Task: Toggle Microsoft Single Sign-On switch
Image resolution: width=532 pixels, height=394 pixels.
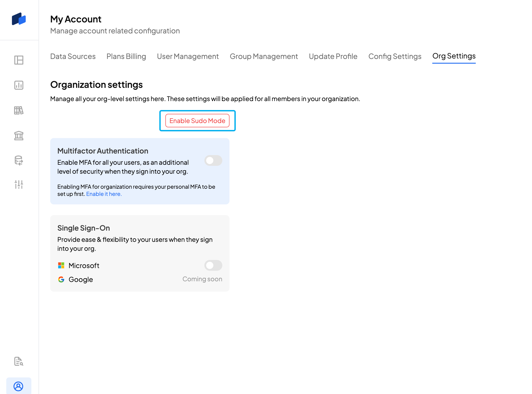Action: (x=213, y=265)
